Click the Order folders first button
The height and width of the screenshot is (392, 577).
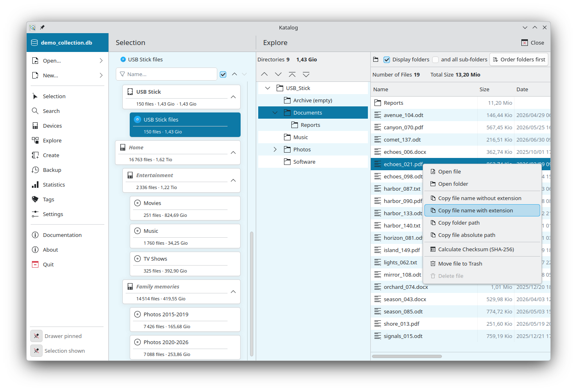[x=519, y=59]
